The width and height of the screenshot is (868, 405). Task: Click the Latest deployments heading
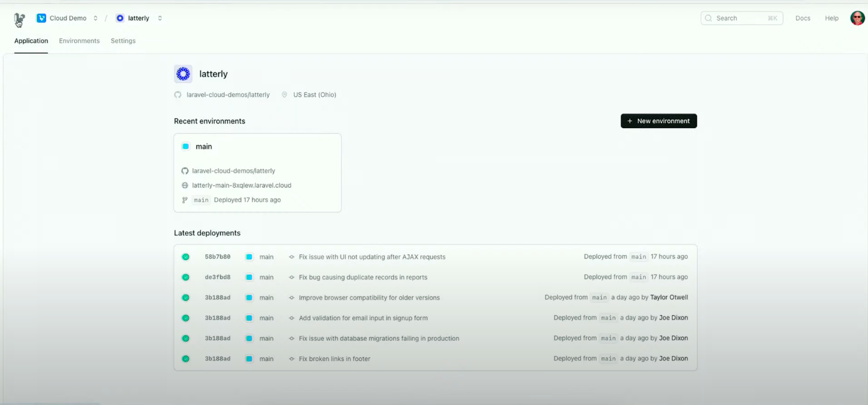[x=207, y=233]
